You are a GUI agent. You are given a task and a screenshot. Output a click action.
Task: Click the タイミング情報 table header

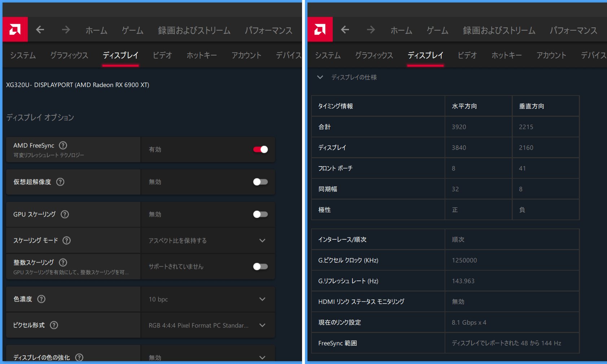(336, 106)
